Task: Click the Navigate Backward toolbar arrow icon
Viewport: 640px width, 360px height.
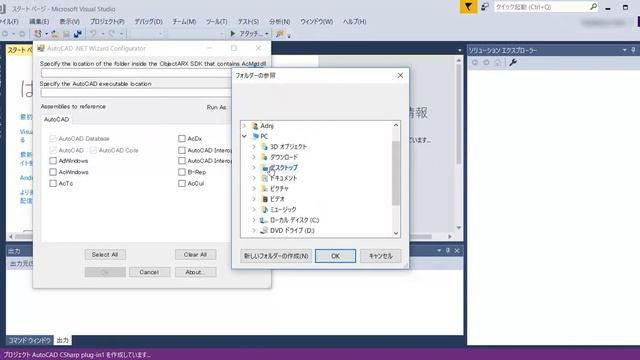Action: [5, 34]
